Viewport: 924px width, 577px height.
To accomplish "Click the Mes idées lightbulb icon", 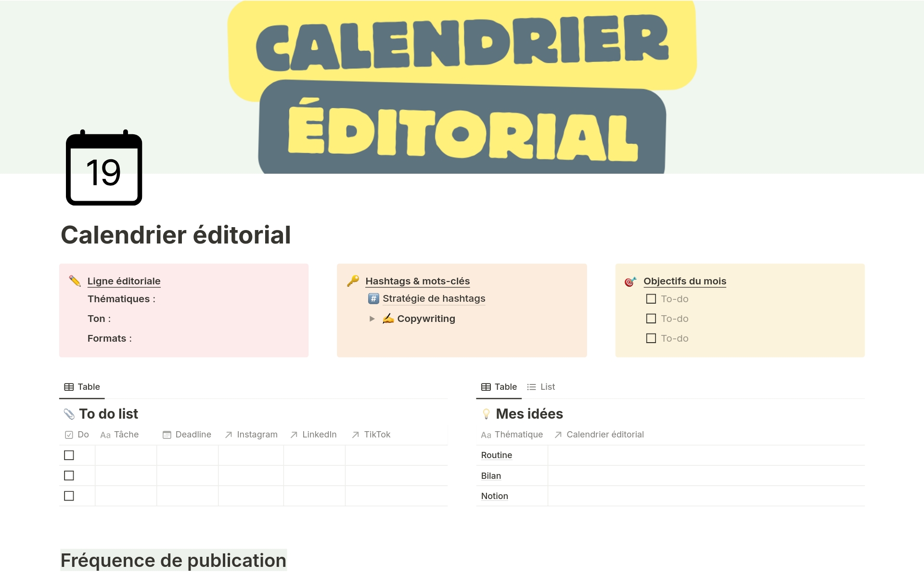I will (484, 413).
